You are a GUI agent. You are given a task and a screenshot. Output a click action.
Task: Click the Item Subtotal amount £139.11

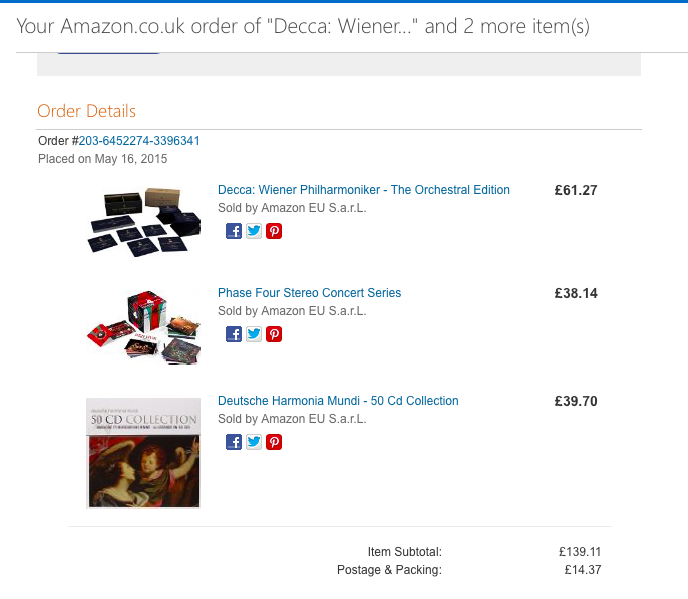coord(580,552)
